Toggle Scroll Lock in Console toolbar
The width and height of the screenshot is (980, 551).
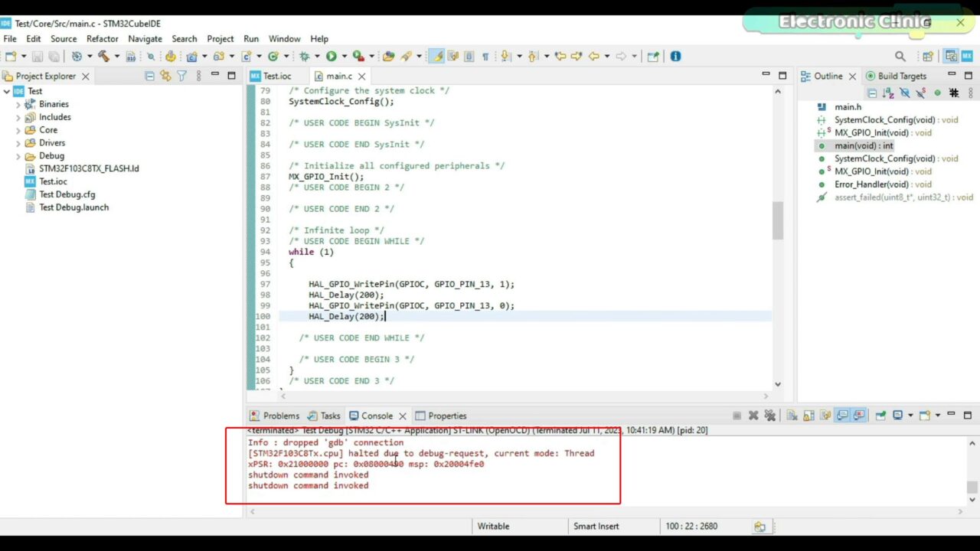pos(809,416)
